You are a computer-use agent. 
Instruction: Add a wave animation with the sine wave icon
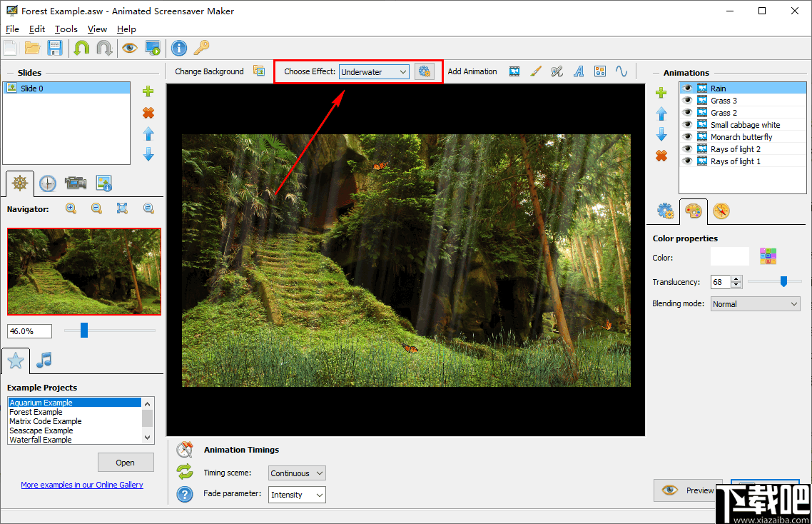(x=621, y=71)
